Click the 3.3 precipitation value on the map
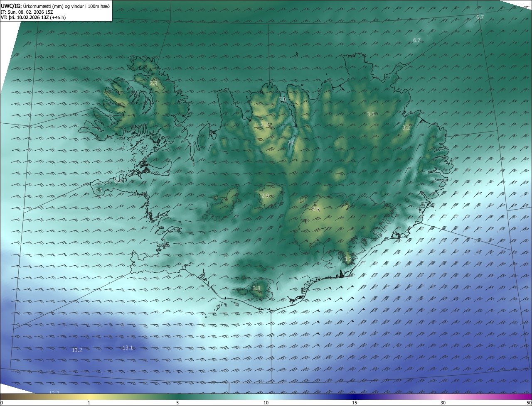 371,114
